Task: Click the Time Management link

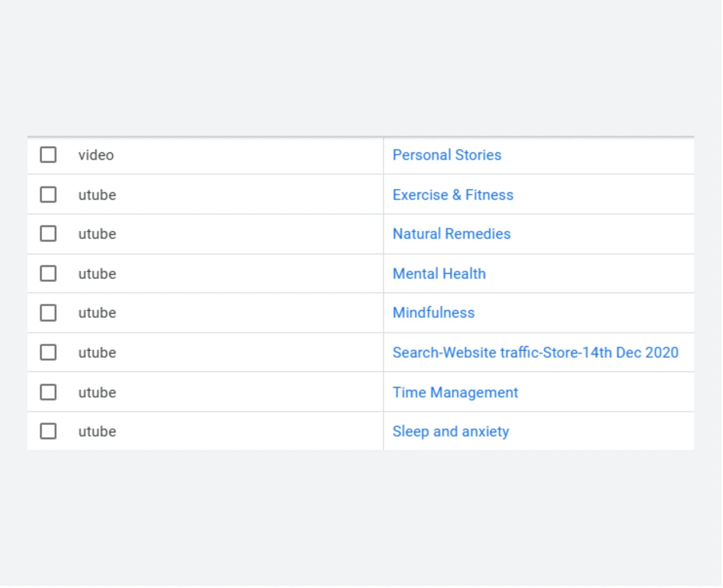Action: (455, 392)
